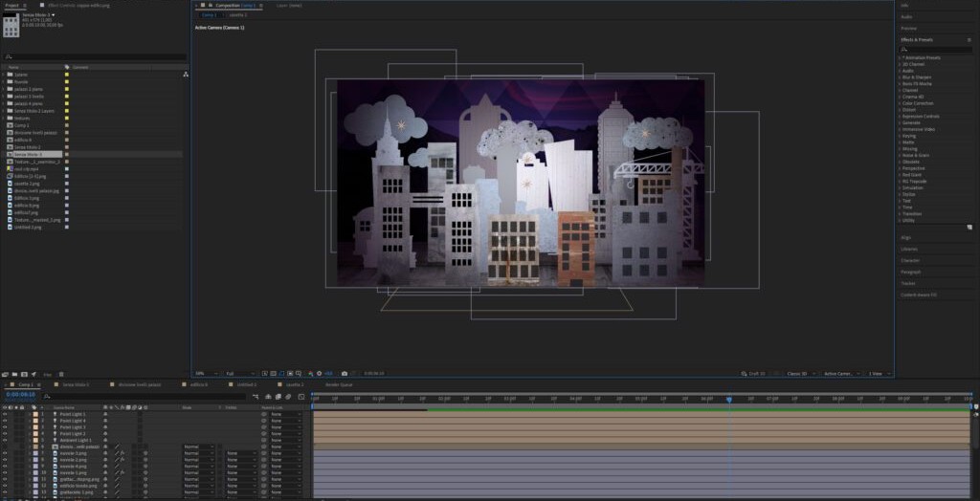Click the Project panel search field

point(95,56)
